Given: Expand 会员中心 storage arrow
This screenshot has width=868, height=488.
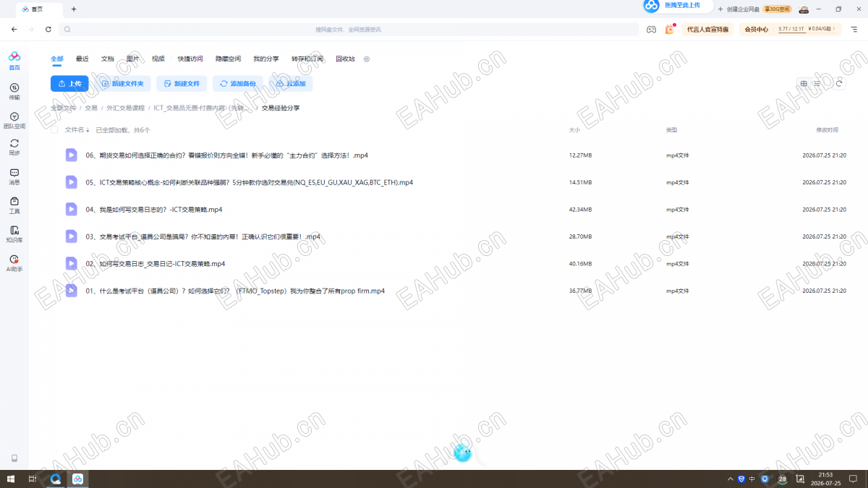Looking at the screenshot, I should 833,29.
